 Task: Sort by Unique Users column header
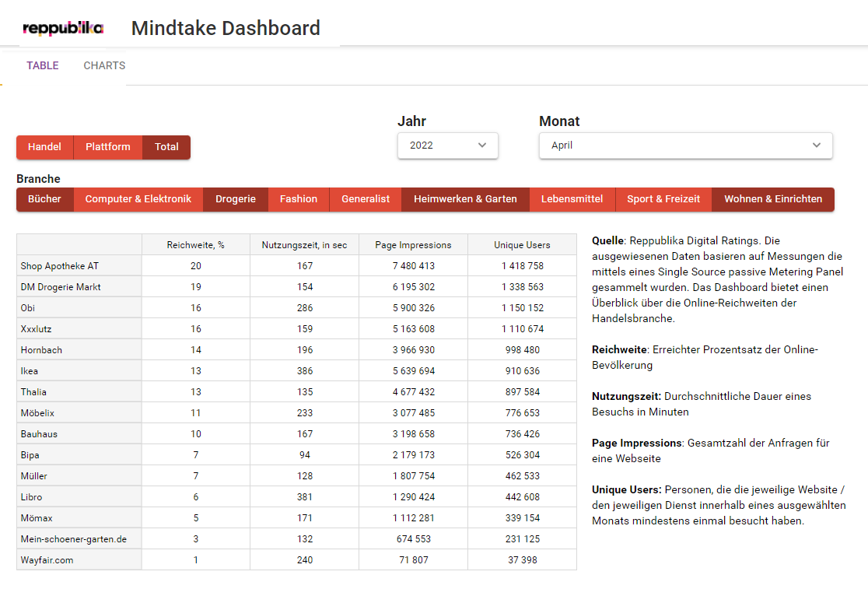pyautogui.click(x=522, y=245)
